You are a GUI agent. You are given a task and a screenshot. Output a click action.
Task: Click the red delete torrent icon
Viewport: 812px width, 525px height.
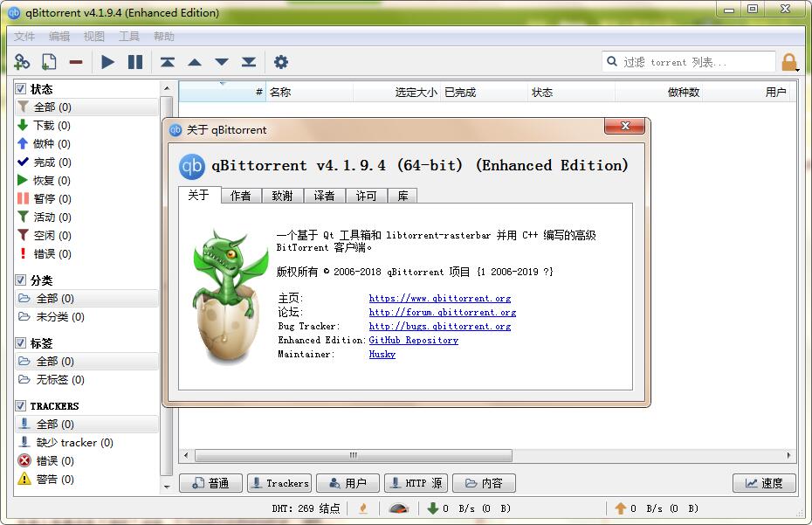click(x=76, y=61)
